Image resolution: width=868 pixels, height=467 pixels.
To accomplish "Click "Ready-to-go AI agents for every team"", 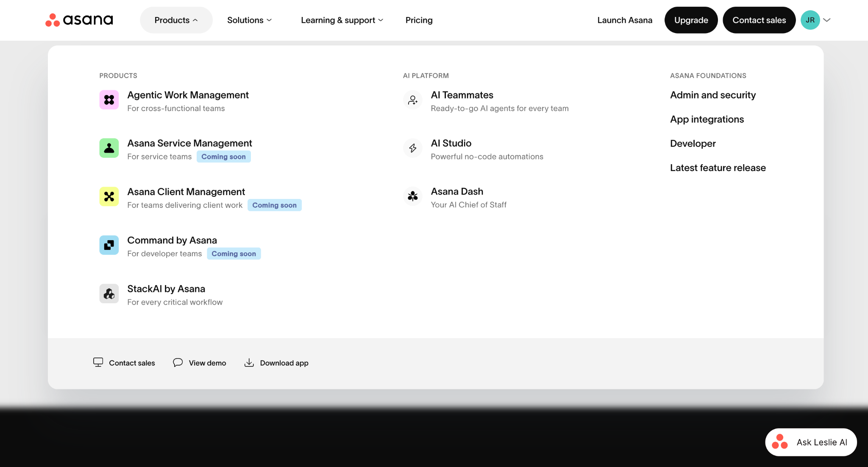I will [x=500, y=108].
